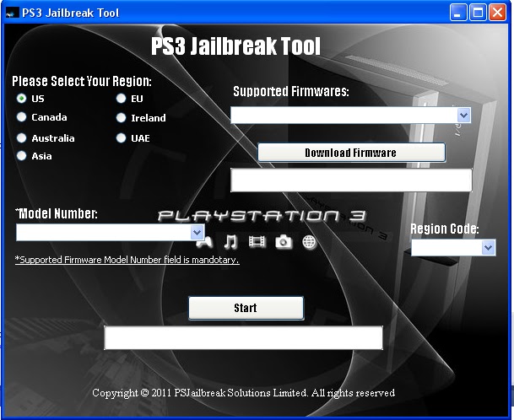Pick the Asia region radio button
The height and width of the screenshot is (420, 514).
[x=22, y=156]
